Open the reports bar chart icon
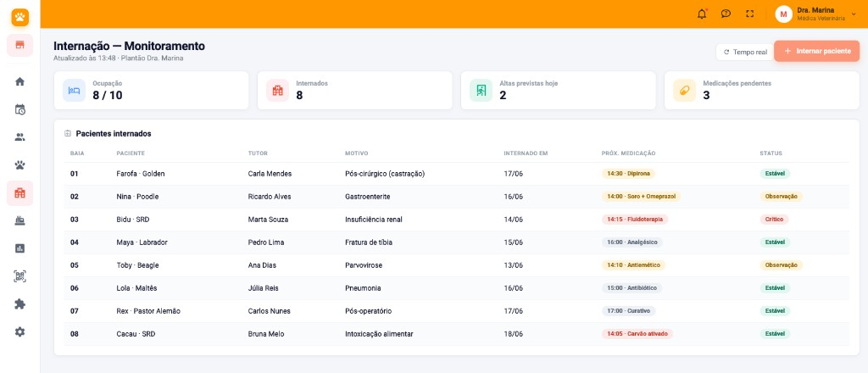This screenshot has width=868, height=373. tap(20, 248)
